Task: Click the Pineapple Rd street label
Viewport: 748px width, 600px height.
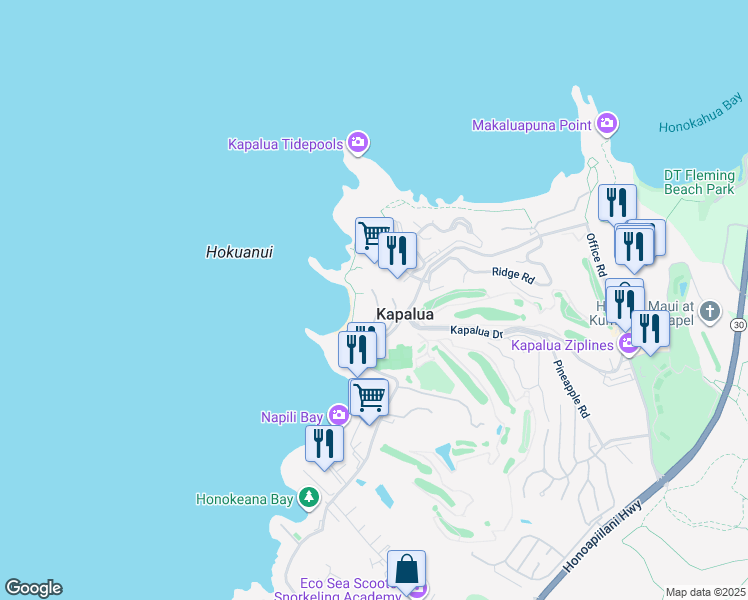Action: pos(571,389)
